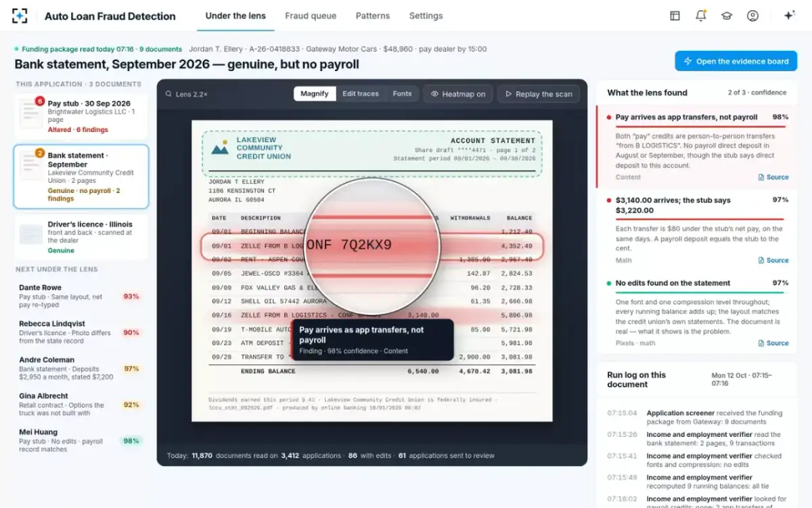Open Mei Huang in the queue

[x=81, y=440]
